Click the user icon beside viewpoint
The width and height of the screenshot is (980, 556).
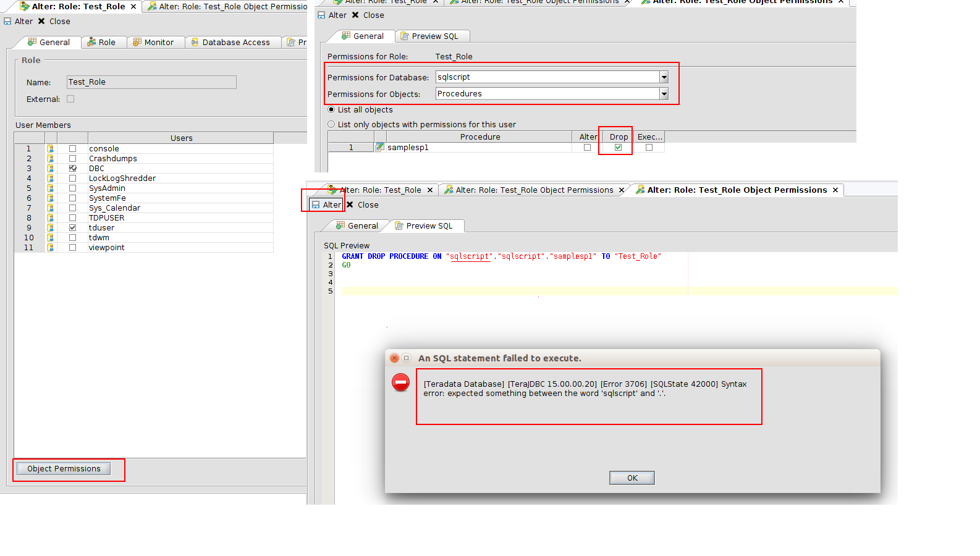51,248
